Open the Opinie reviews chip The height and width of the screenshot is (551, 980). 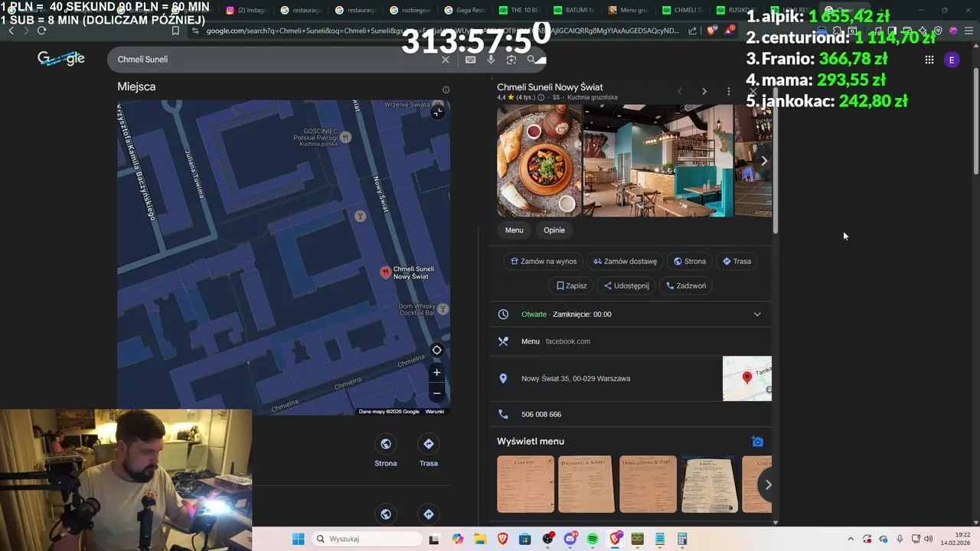tap(554, 230)
